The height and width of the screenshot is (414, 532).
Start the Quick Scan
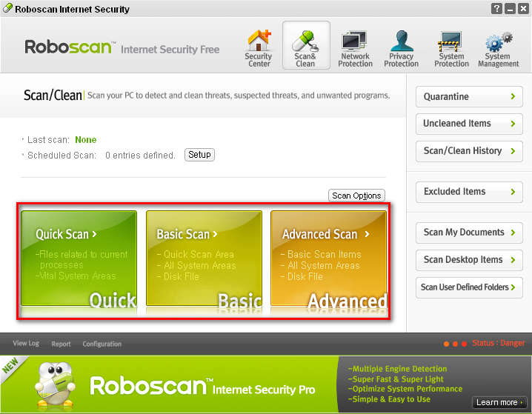pyautogui.click(x=79, y=258)
